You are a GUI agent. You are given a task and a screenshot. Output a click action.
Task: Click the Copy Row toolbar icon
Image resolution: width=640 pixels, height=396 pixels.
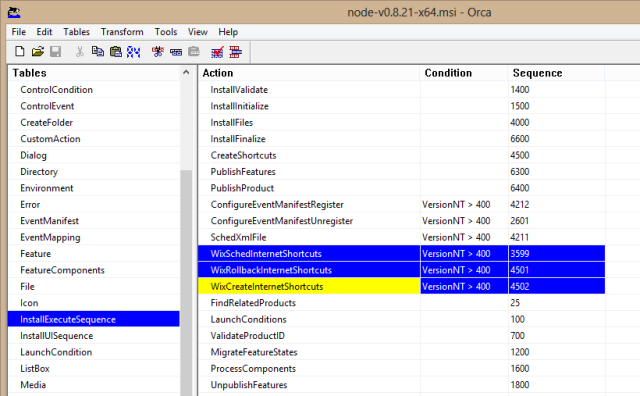pos(176,52)
